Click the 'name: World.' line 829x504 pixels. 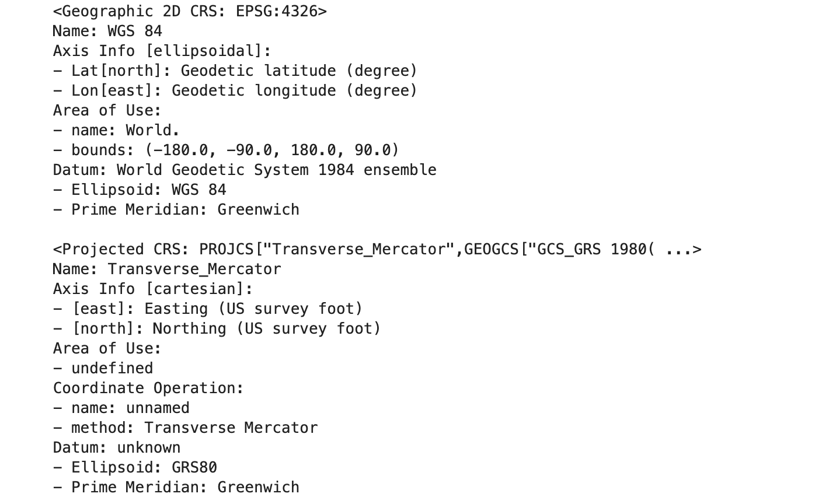(x=116, y=130)
